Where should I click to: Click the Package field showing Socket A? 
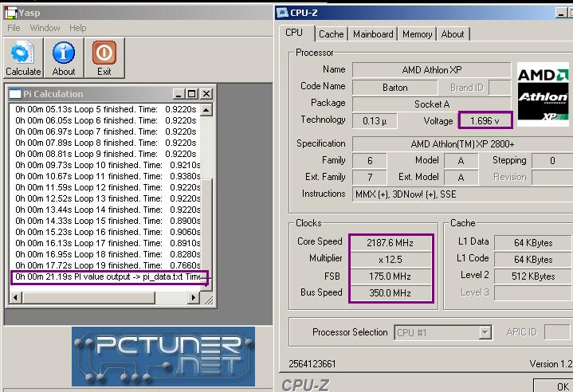click(432, 104)
